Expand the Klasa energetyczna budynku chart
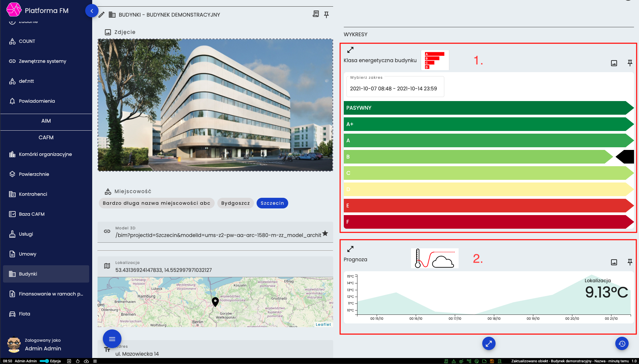 [x=350, y=50]
